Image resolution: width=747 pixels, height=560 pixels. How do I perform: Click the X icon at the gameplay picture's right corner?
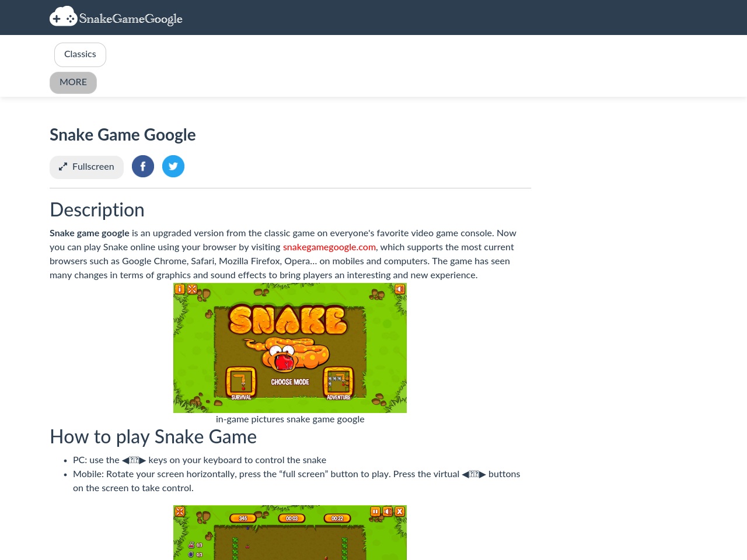tap(400, 512)
